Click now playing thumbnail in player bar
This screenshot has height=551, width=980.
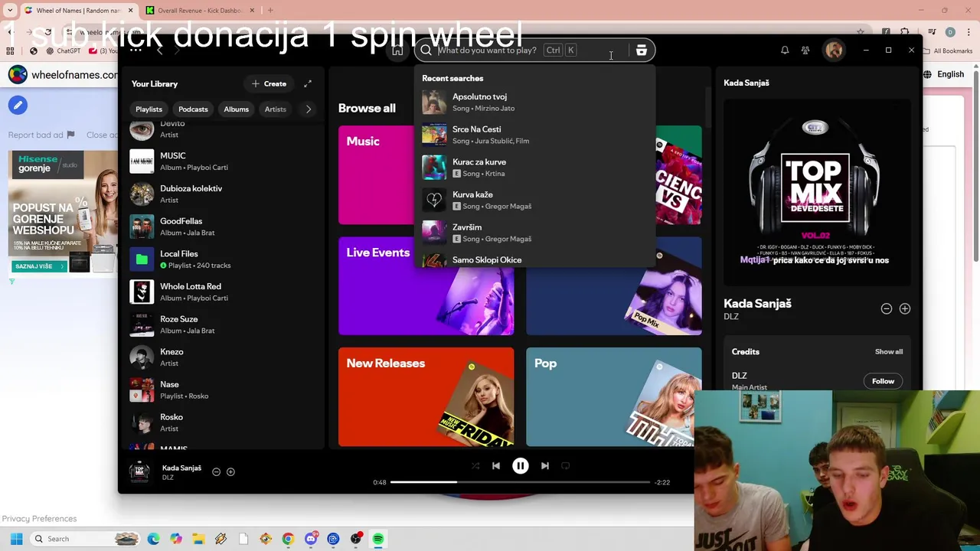pos(139,471)
